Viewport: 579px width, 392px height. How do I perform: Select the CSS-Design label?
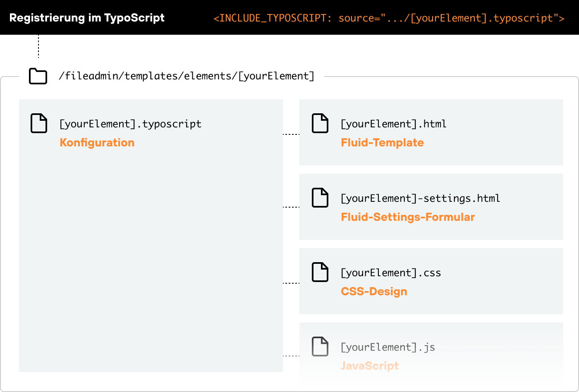click(374, 292)
